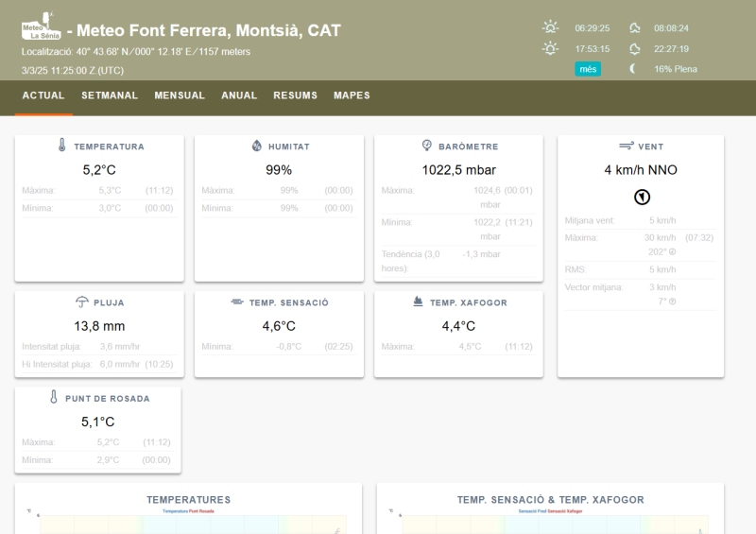Open the Mapes tab
The width and height of the screenshot is (756, 534).
click(x=352, y=95)
